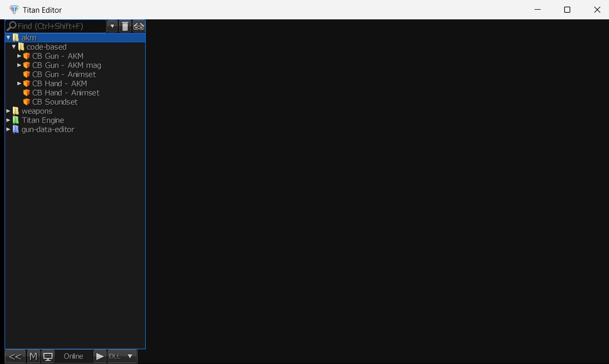Toggle the Online status button
This screenshot has height=364, width=609.
pos(73,356)
